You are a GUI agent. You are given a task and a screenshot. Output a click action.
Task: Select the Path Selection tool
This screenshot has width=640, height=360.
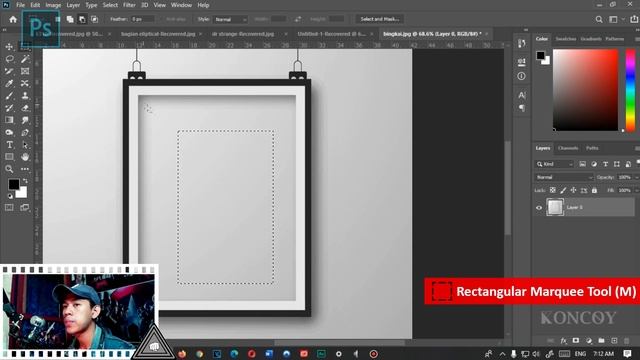coord(25,145)
